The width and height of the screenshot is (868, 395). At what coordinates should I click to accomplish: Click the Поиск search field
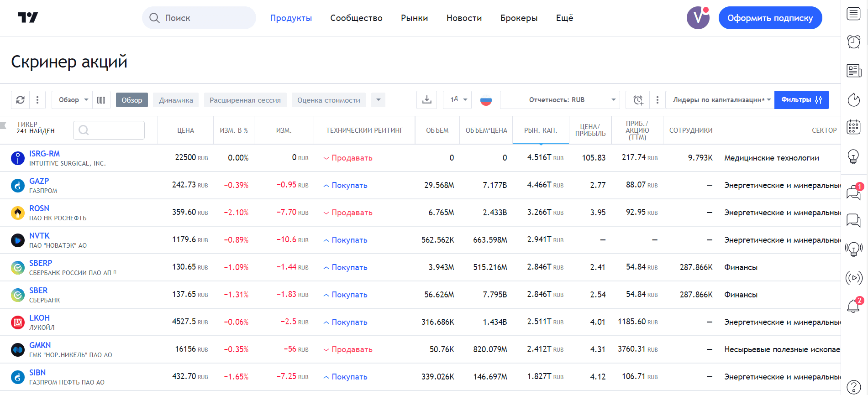coord(199,18)
